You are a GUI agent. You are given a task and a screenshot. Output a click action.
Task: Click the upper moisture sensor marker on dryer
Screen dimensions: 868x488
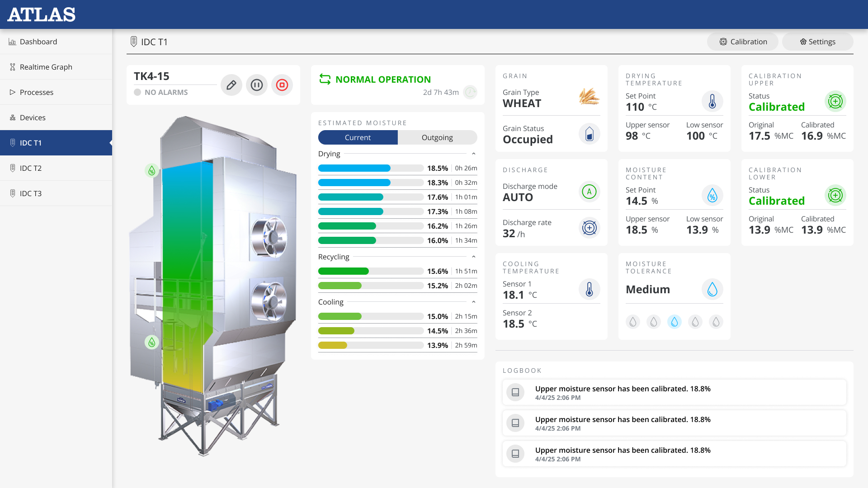(x=152, y=170)
